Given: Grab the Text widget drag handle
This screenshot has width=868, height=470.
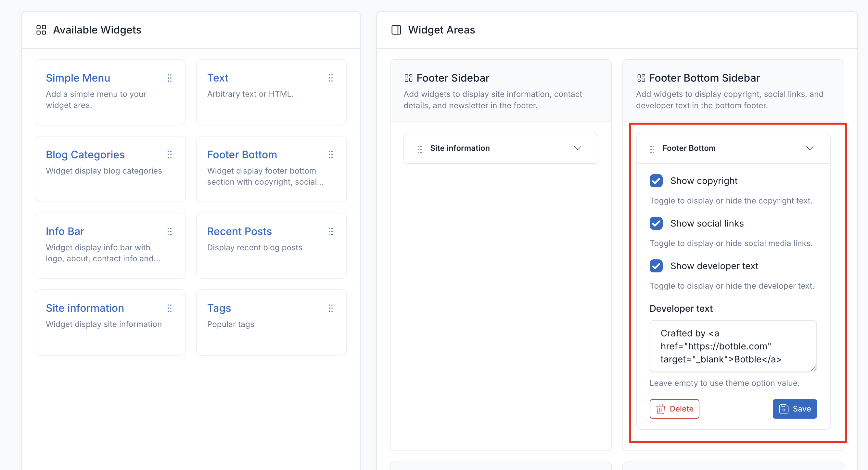Looking at the screenshot, I should (331, 78).
